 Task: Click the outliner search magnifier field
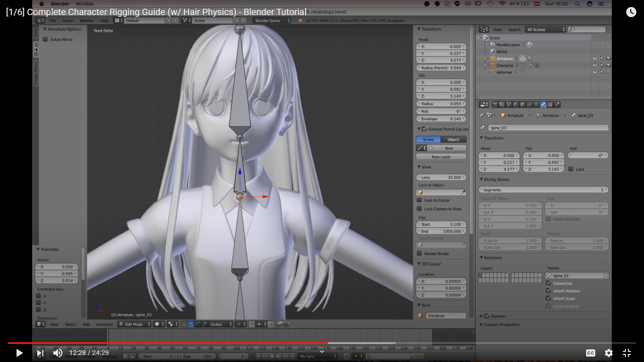pos(587,29)
